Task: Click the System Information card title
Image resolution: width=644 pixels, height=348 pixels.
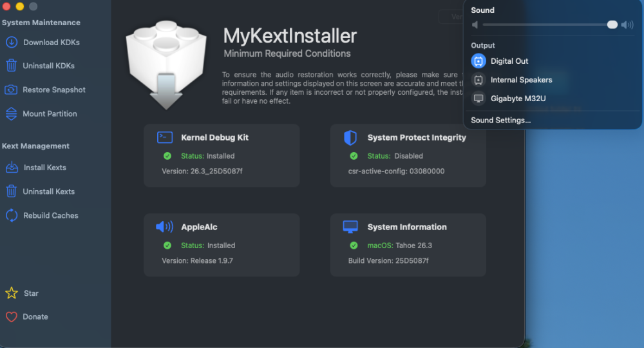Action: click(407, 227)
